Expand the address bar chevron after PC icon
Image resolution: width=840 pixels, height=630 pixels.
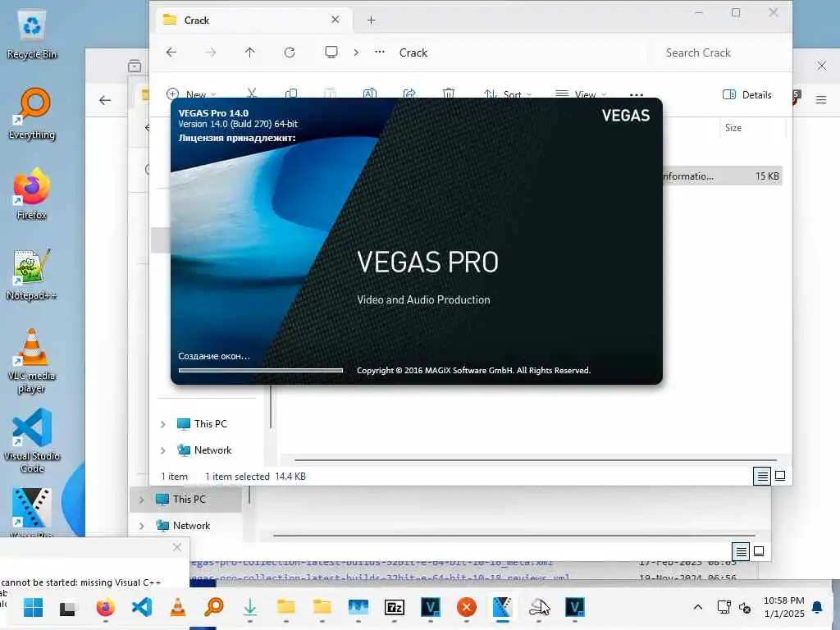[x=356, y=52]
